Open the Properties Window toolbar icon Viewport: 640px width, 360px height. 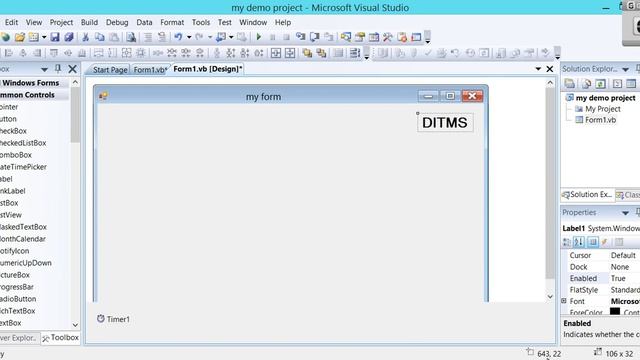point(360,38)
